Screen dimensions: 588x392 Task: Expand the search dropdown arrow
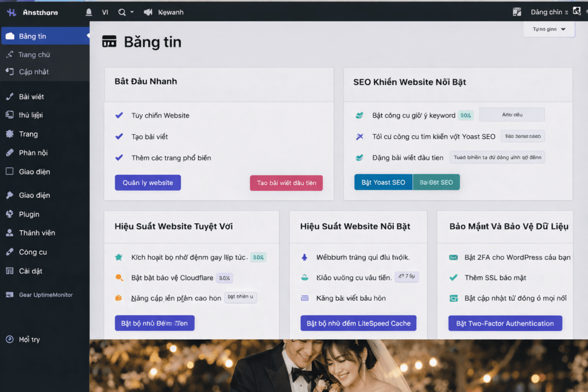click(x=132, y=12)
